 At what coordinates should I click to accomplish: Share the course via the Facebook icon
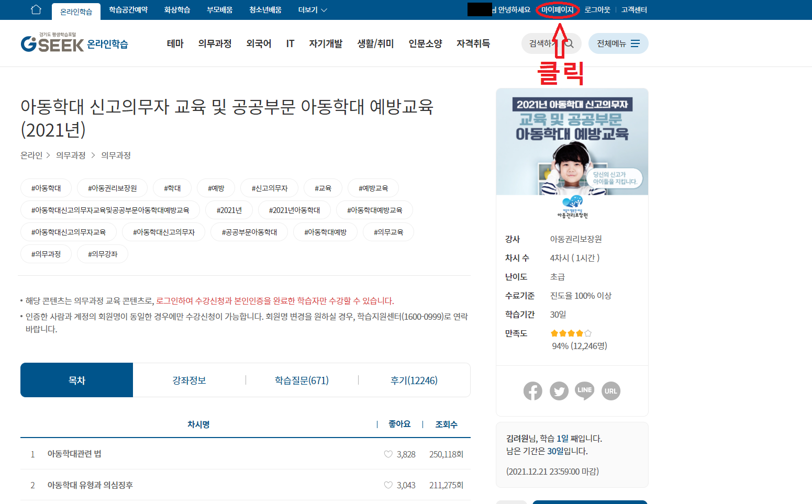coord(533,390)
